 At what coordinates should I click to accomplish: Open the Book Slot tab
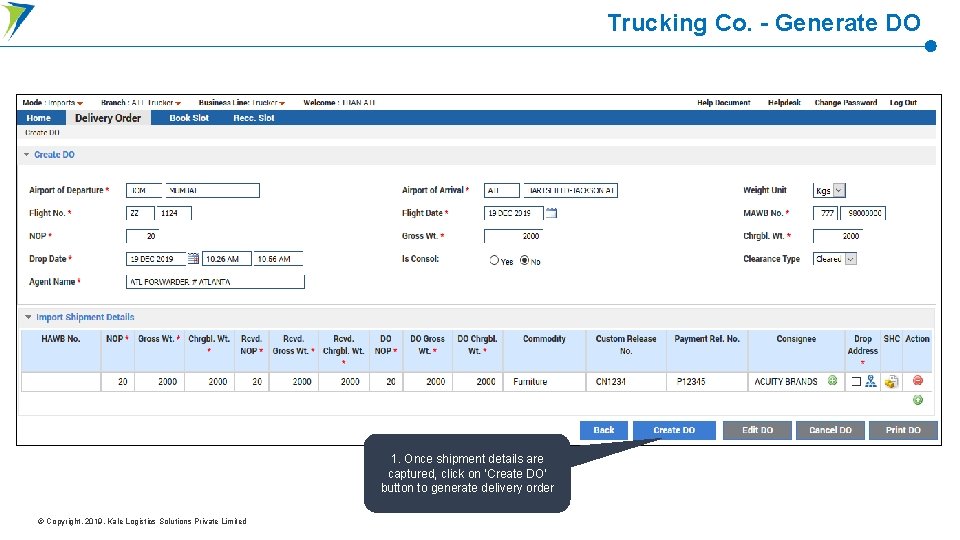coord(189,118)
